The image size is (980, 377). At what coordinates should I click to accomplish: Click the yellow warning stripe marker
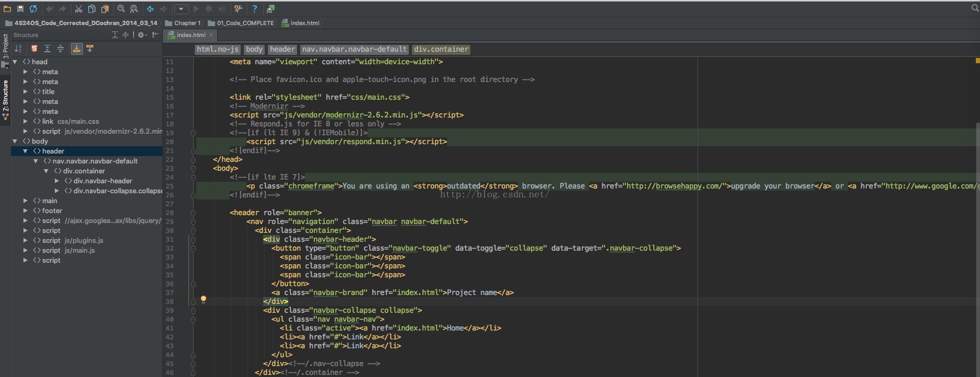tap(977, 61)
